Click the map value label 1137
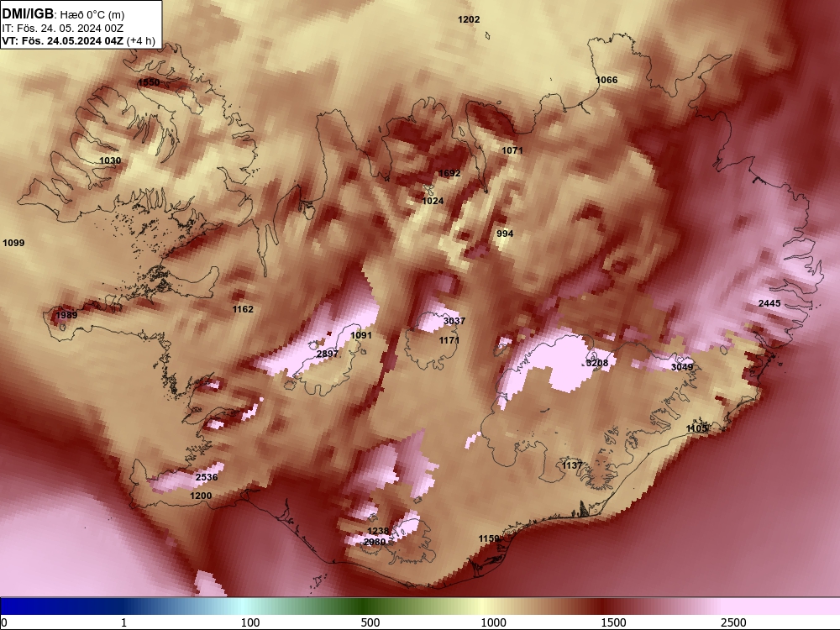Image resolution: width=840 pixels, height=630 pixels. coord(571,465)
